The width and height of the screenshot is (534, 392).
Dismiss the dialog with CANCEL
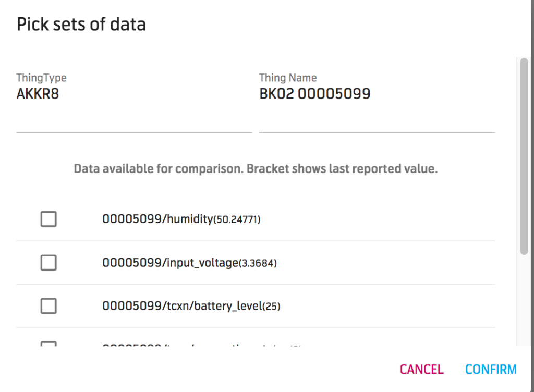[x=421, y=369]
